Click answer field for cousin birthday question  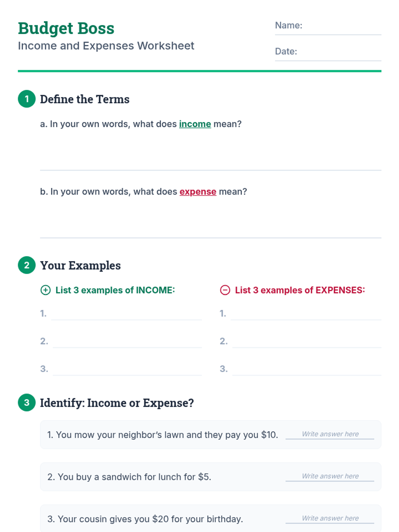[x=330, y=519]
